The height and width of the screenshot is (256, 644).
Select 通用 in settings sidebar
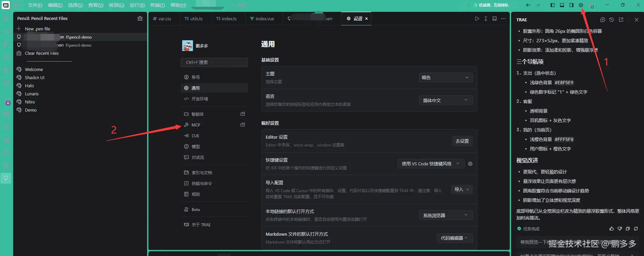pos(214,88)
